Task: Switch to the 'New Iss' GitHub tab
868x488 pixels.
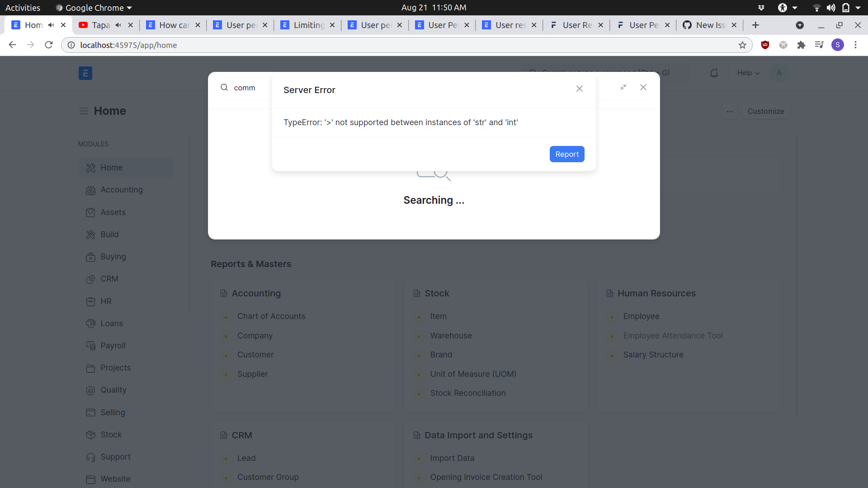Action: tap(710, 25)
